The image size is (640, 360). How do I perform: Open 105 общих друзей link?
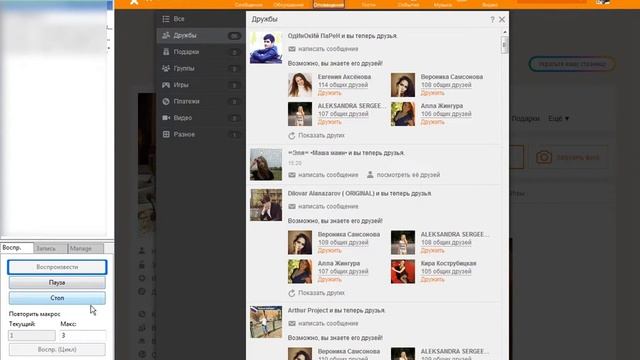pyautogui.click(x=446, y=271)
